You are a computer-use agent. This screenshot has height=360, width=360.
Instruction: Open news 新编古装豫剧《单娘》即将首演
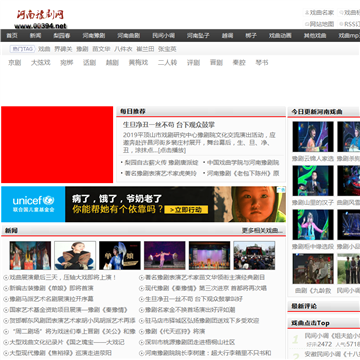pyautogui.click(x=51, y=288)
